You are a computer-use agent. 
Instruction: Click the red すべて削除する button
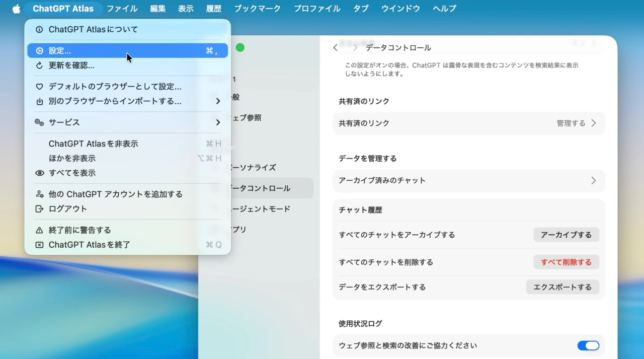(x=566, y=262)
